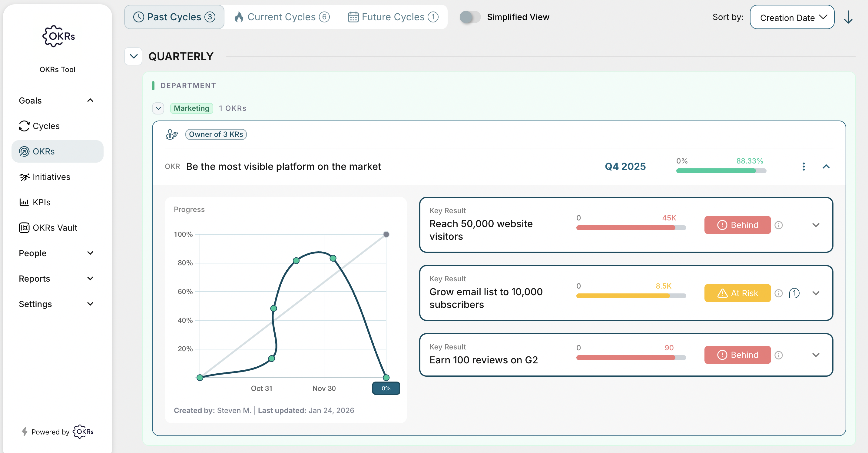Image resolution: width=868 pixels, height=453 pixels.
Task: Collapse the Marketing department group
Action: [x=158, y=108]
